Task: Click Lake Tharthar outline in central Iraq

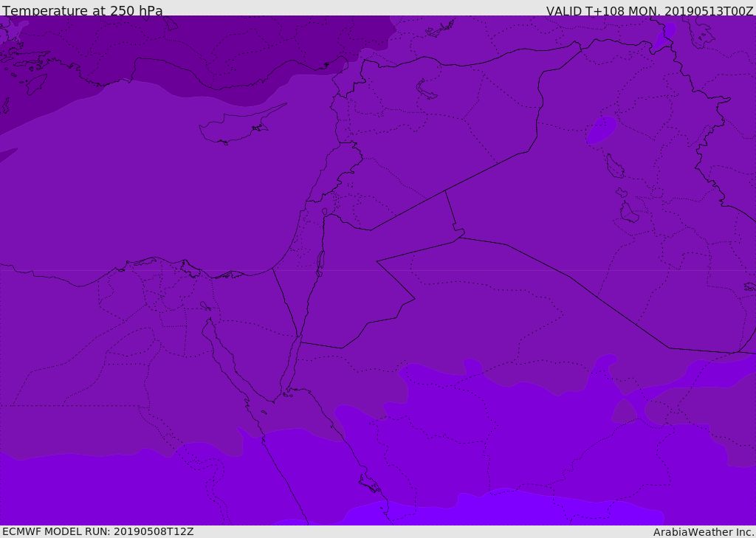Action: click(615, 166)
